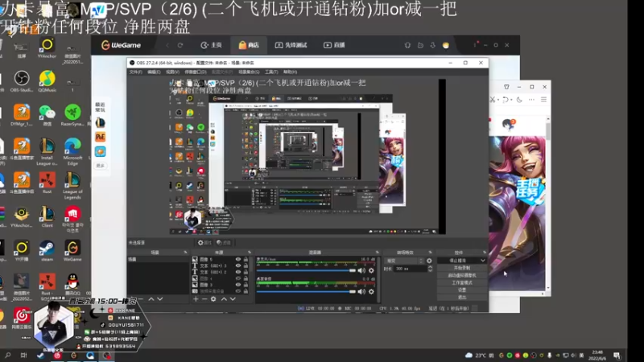Image resolution: width=644 pixels, height=362 pixels.
Task: Open OBS 文件(F) menu
Action: pyautogui.click(x=135, y=72)
